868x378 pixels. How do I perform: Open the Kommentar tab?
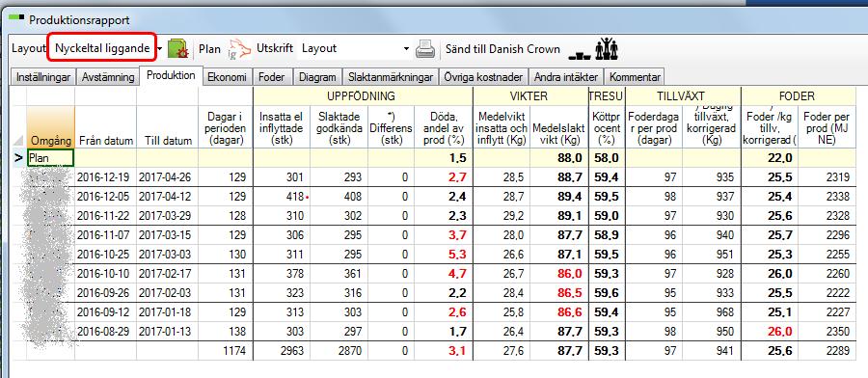click(x=635, y=77)
